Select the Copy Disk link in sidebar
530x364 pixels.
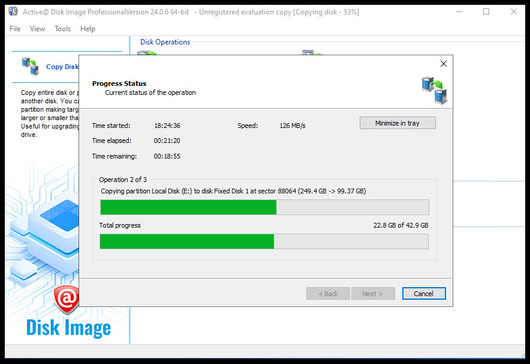click(62, 67)
